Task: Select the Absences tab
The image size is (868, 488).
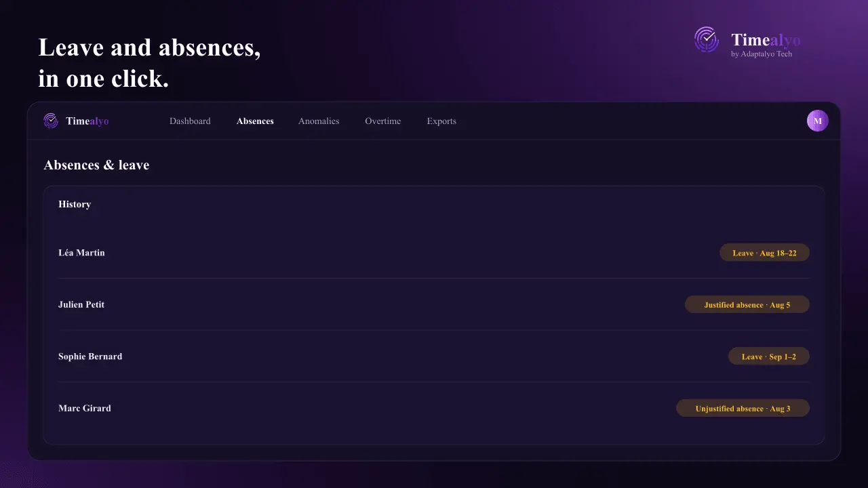Action: click(255, 121)
